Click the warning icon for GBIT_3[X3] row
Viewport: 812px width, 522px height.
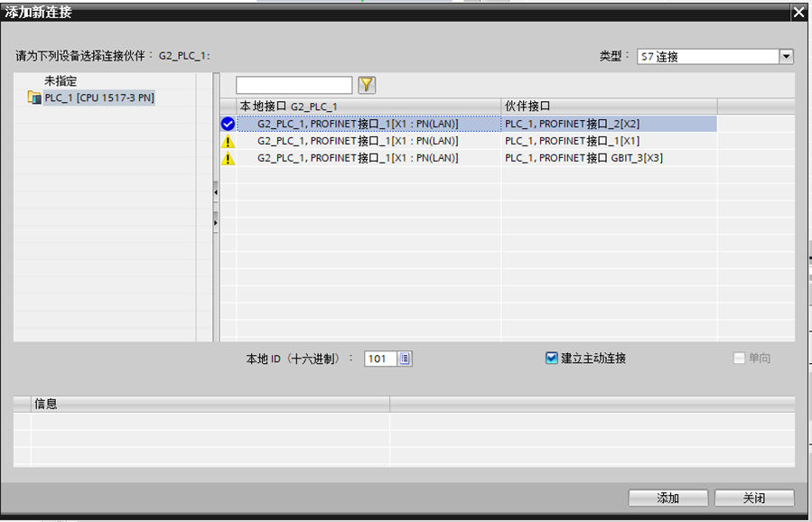(x=228, y=159)
